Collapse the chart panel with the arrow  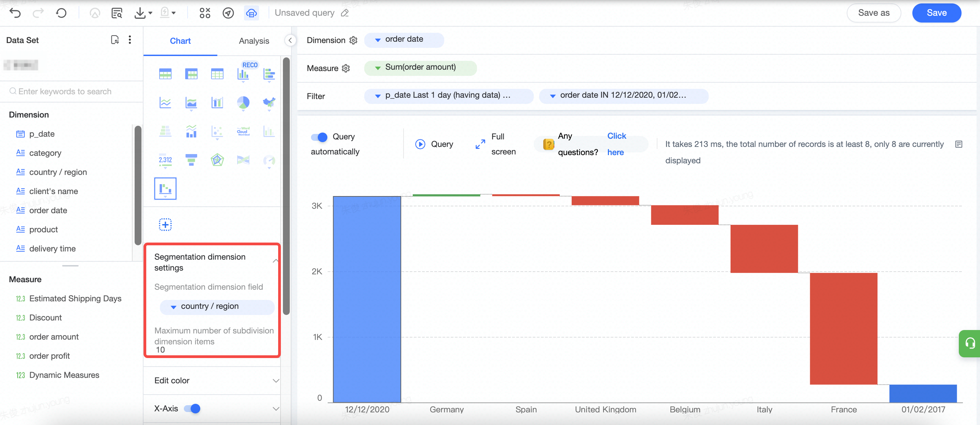pos(290,40)
